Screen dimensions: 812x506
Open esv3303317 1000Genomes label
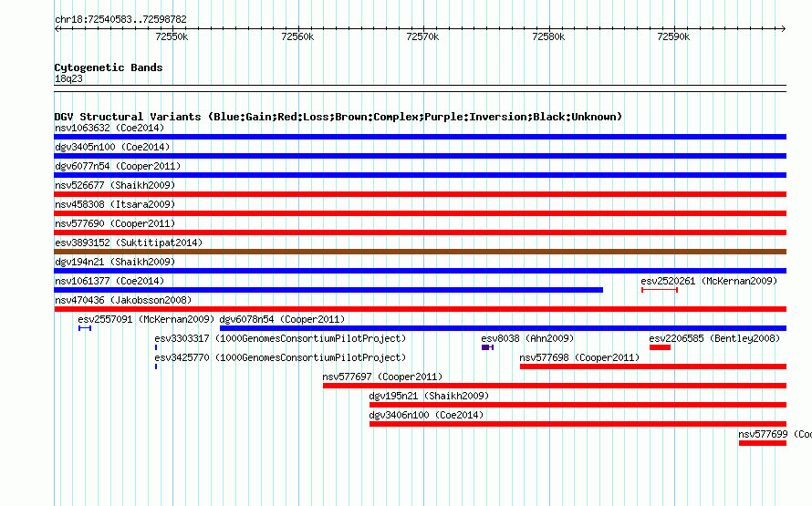pos(280,338)
